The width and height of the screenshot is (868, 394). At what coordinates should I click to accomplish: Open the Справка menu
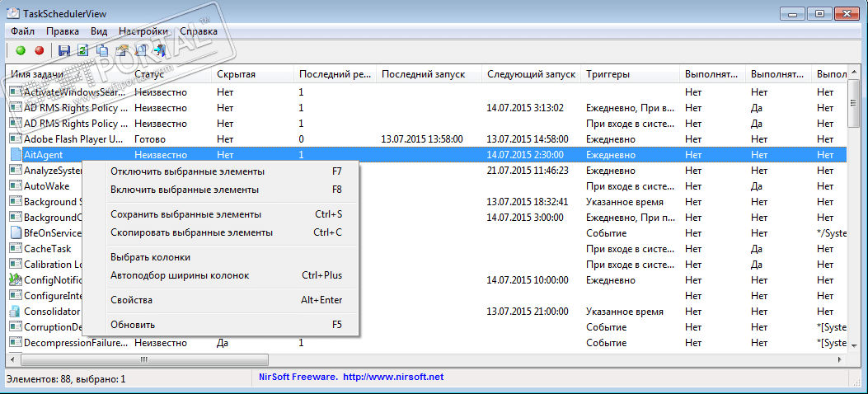click(x=198, y=31)
